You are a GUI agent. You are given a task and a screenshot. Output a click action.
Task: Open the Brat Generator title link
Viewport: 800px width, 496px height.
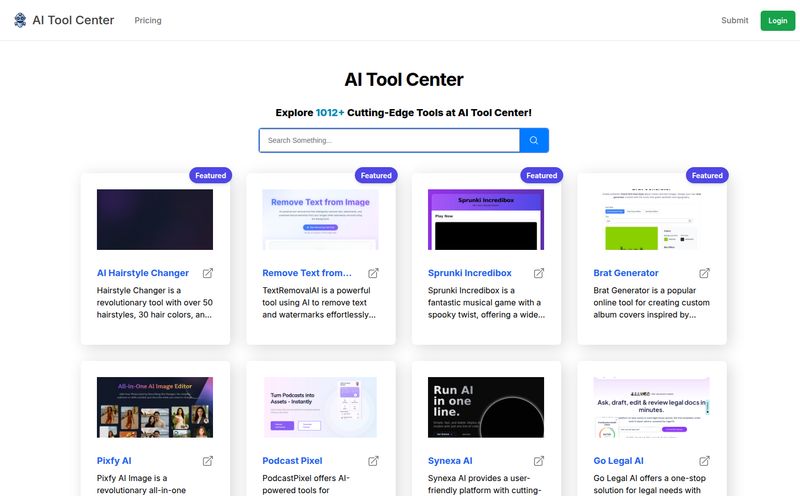[x=626, y=273]
